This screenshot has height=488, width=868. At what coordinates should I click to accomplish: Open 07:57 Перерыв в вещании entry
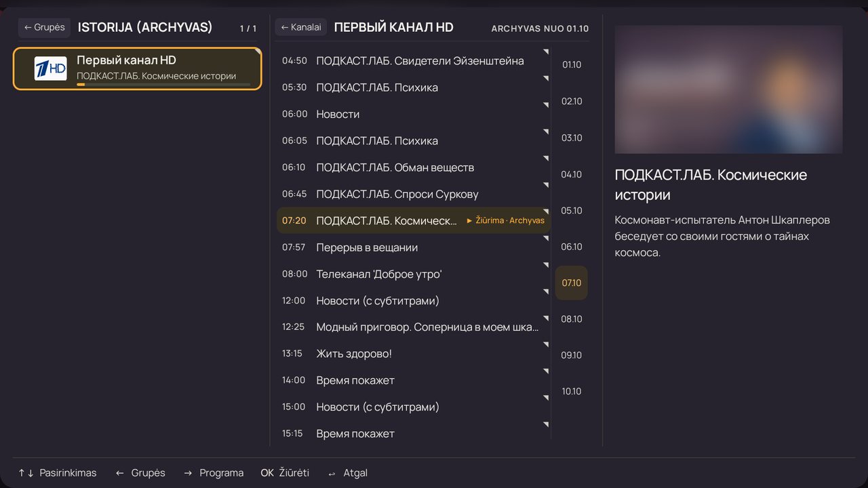414,247
